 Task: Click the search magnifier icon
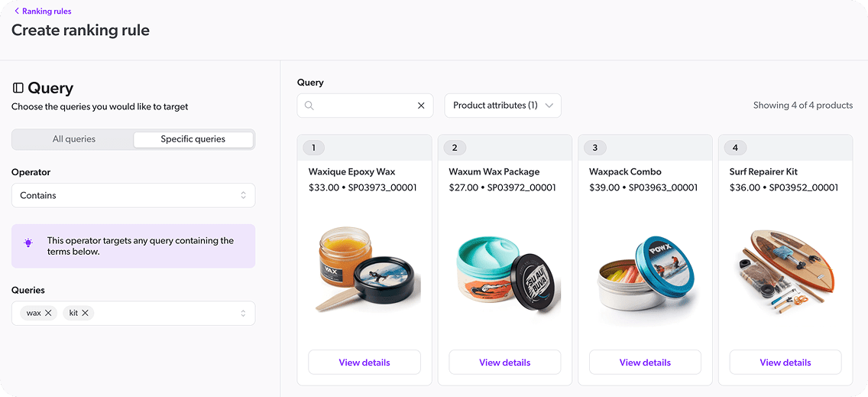[x=309, y=106]
